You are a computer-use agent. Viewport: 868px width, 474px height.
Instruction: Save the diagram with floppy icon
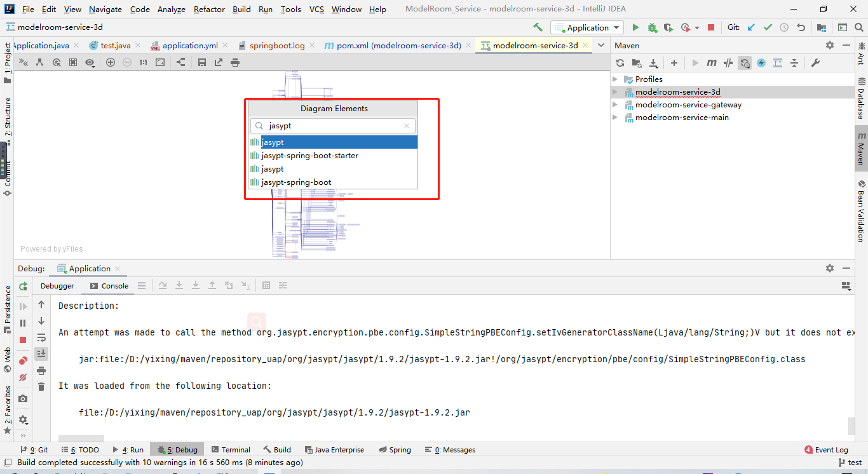pyautogui.click(x=202, y=62)
